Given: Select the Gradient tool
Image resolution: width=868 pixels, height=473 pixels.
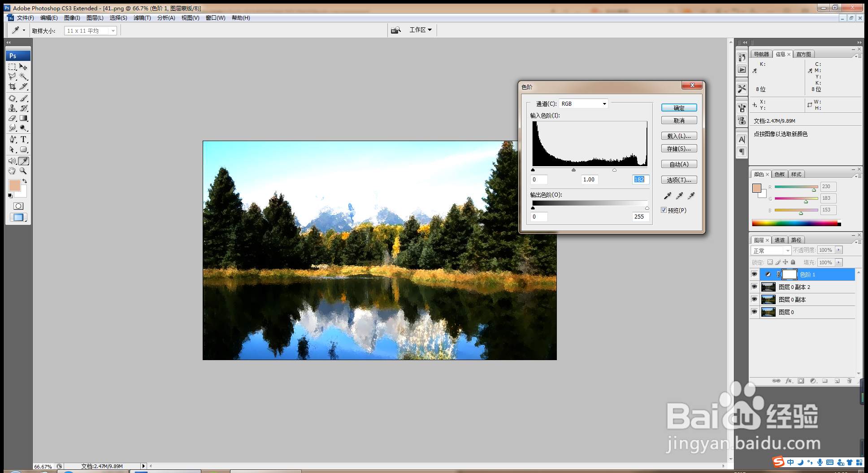Looking at the screenshot, I should click(x=24, y=118).
